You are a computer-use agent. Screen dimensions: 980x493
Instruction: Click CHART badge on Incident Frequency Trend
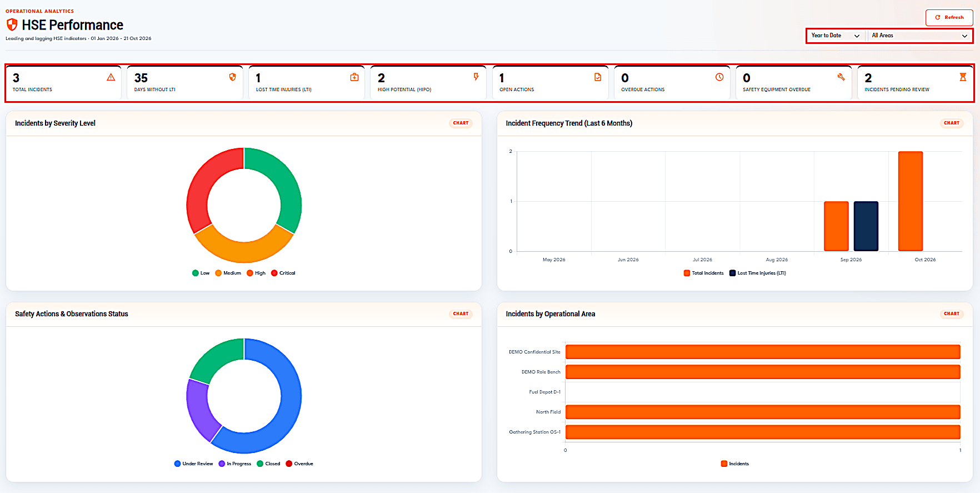(x=951, y=123)
